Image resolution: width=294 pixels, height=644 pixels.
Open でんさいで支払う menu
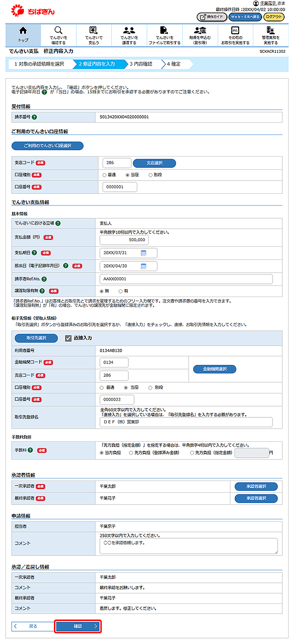93,34
